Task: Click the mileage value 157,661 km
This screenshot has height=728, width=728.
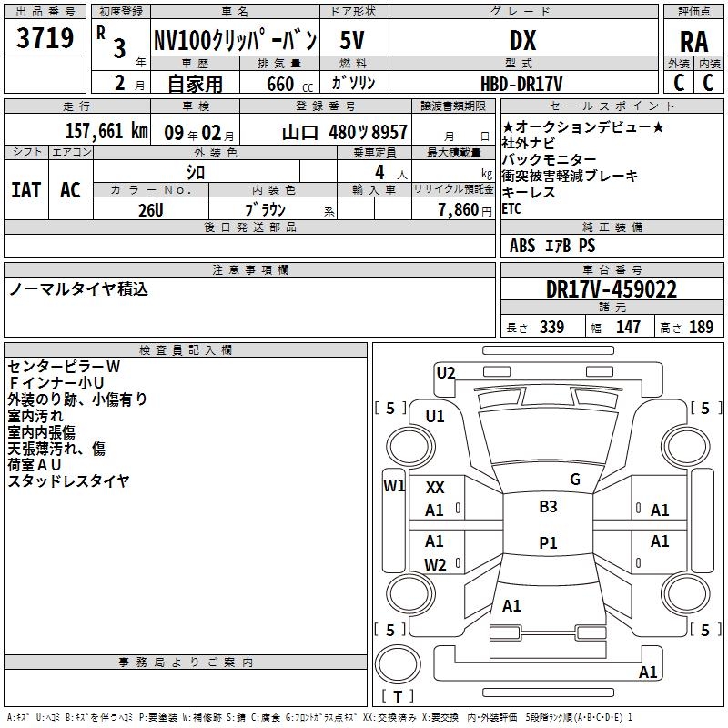Action: pos(106,130)
